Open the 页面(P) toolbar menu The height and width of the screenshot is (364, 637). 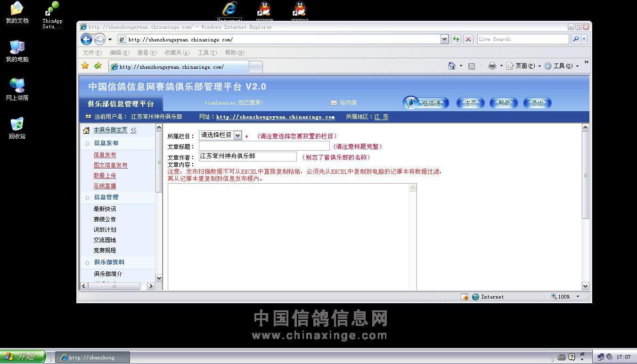click(523, 66)
